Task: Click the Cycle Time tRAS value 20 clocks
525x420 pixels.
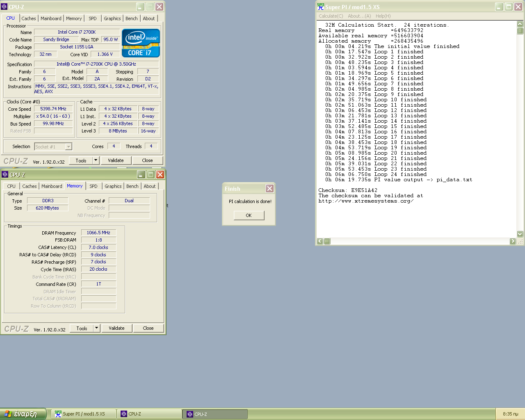Action: click(x=98, y=269)
